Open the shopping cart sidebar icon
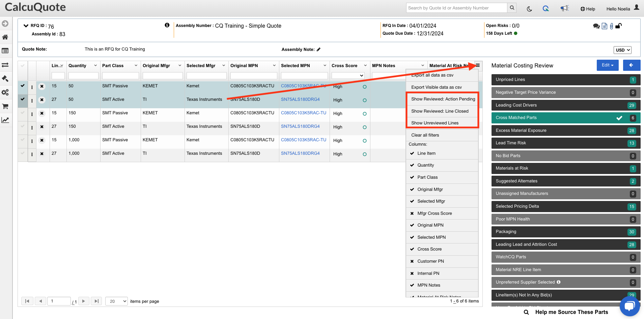Viewport: 644px width, 319px height. click(5, 106)
